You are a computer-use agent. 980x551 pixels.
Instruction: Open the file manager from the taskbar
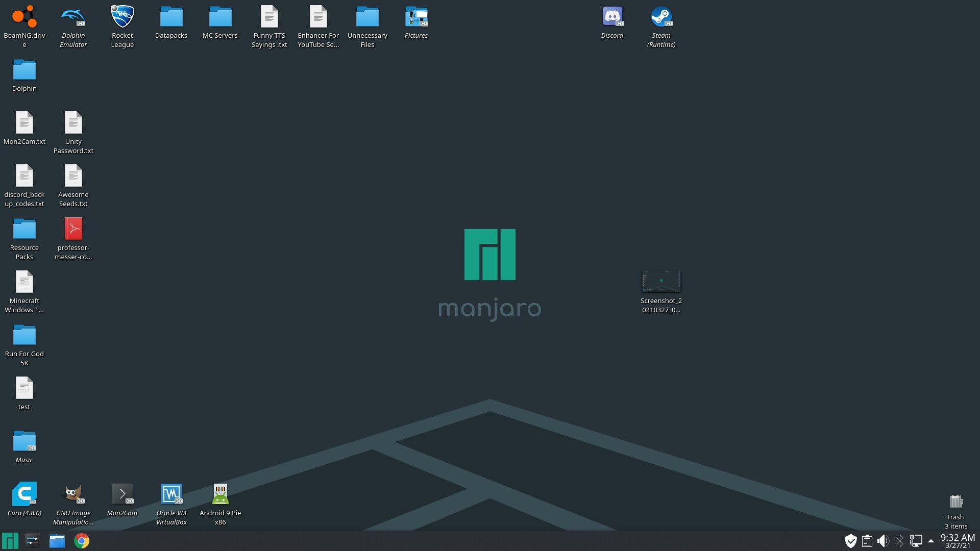[57, 541]
